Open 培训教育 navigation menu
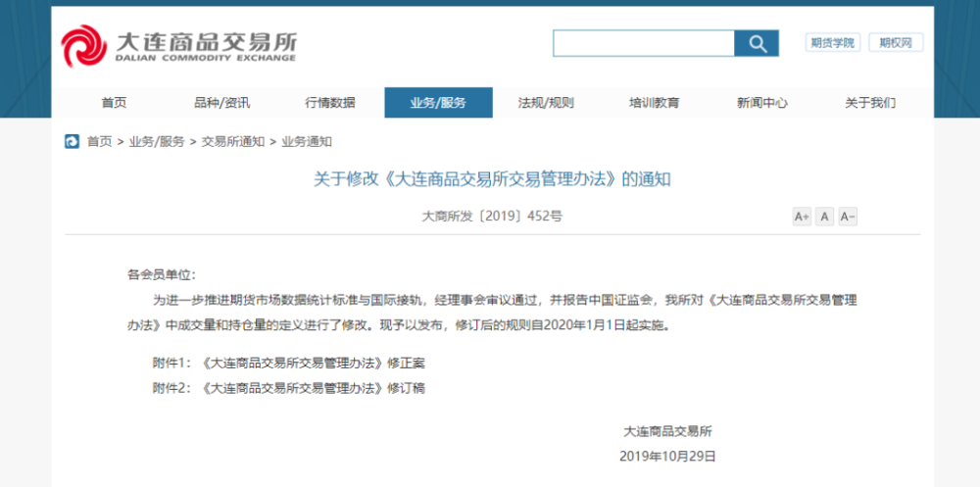Image resolution: width=980 pixels, height=487 pixels. coord(655,103)
